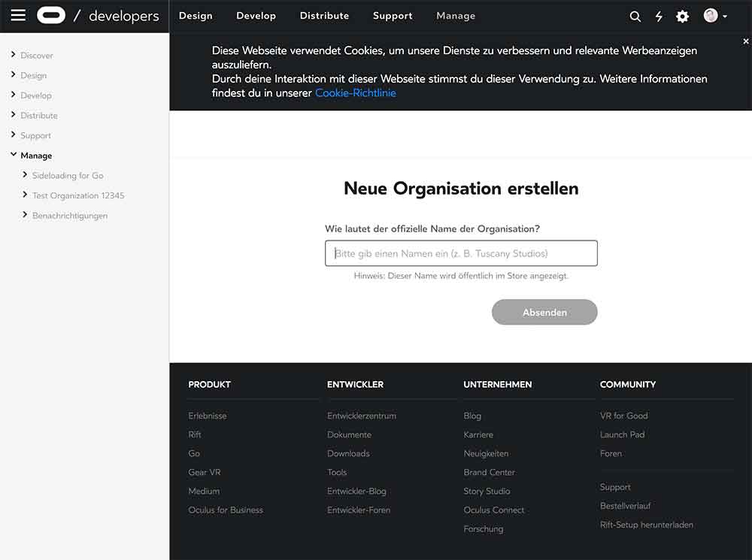Open the Manage top navigation tab
The width and height of the screenshot is (752, 560).
pyautogui.click(x=456, y=16)
